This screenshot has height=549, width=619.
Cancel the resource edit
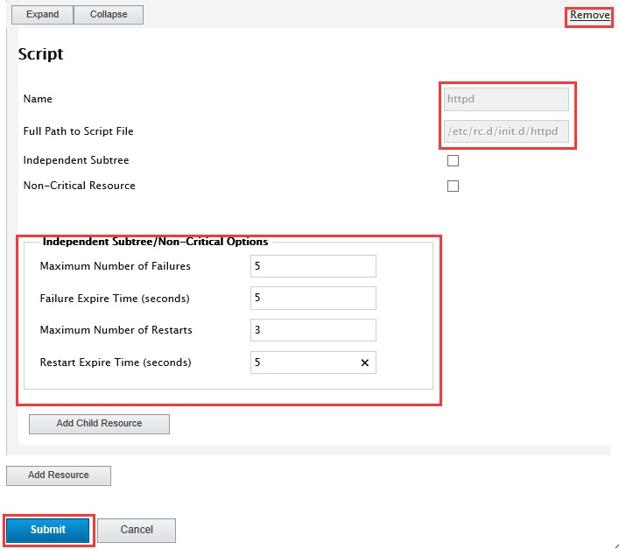[137, 530]
